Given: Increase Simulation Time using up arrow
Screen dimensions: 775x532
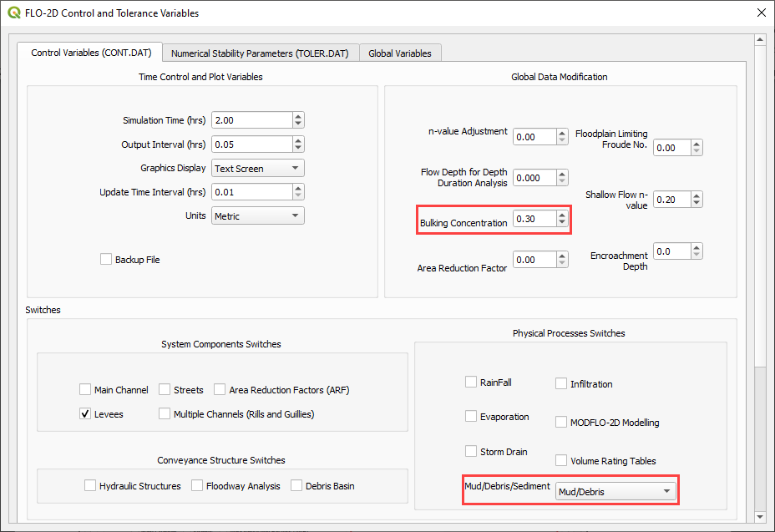Looking at the screenshot, I should [x=298, y=117].
